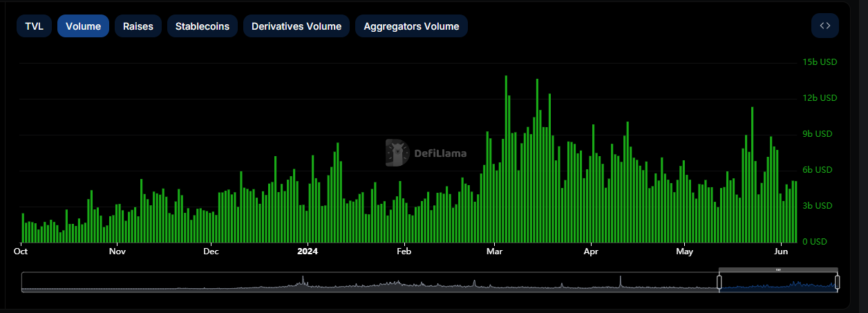Click the 15b USD axis label
This screenshot has width=868, height=313.
pyautogui.click(x=820, y=62)
